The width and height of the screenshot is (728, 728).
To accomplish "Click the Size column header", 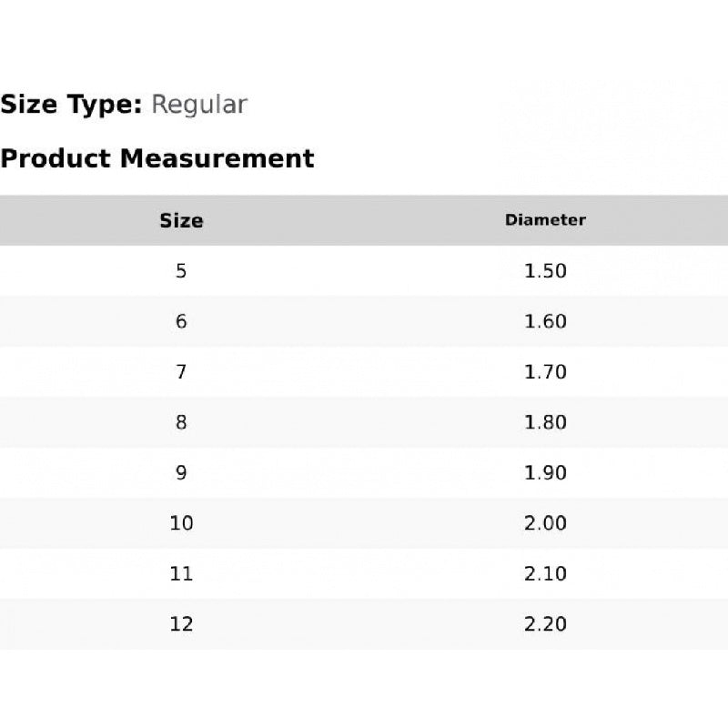I will point(181,220).
